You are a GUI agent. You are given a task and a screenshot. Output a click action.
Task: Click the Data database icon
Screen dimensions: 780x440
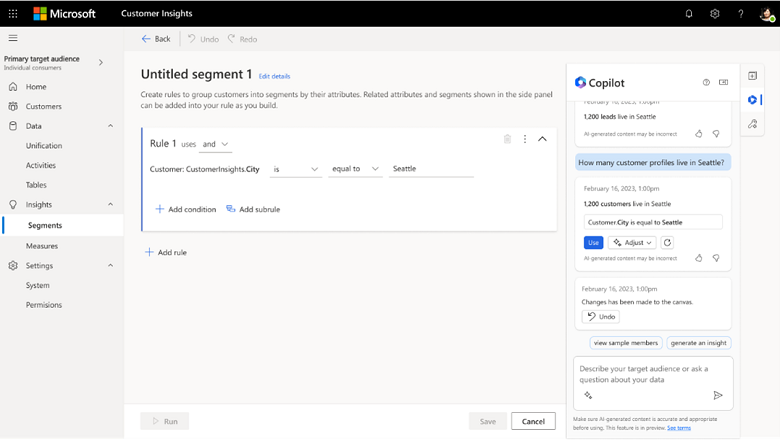point(13,126)
